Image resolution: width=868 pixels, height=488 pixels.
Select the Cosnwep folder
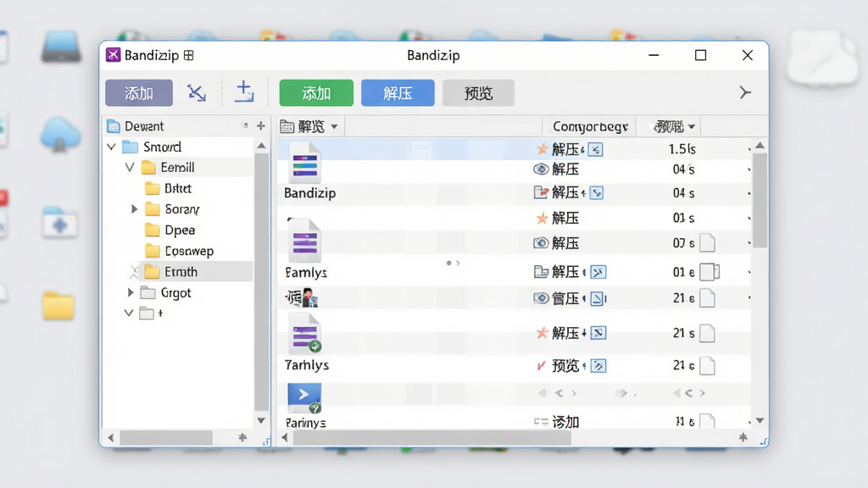(x=189, y=251)
